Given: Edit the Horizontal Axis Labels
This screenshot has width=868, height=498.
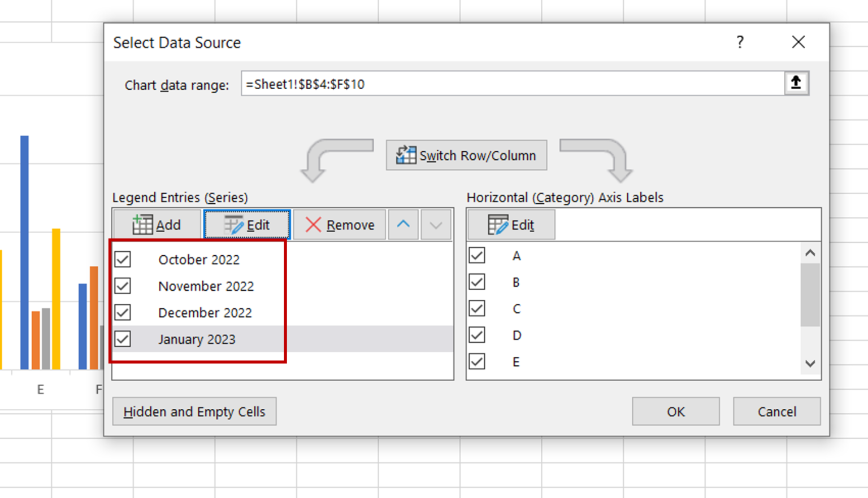Looking at the screenshot, I should tap(510, 224).
